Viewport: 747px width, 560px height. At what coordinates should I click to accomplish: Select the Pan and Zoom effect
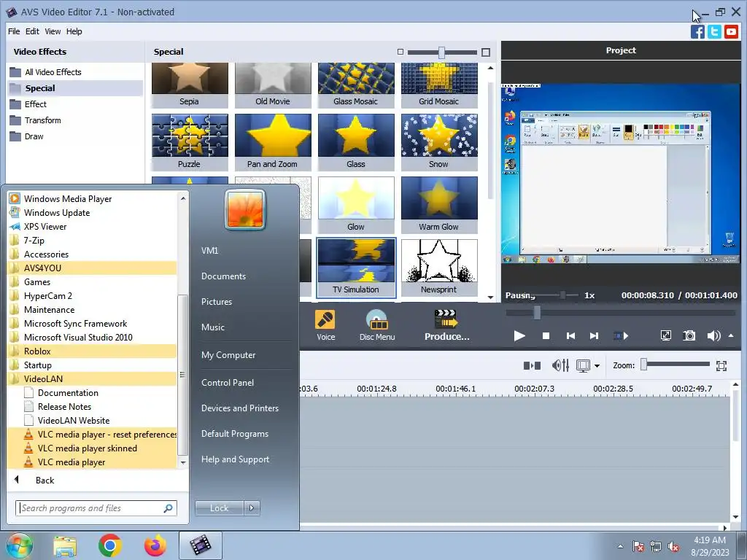point(273,142)
